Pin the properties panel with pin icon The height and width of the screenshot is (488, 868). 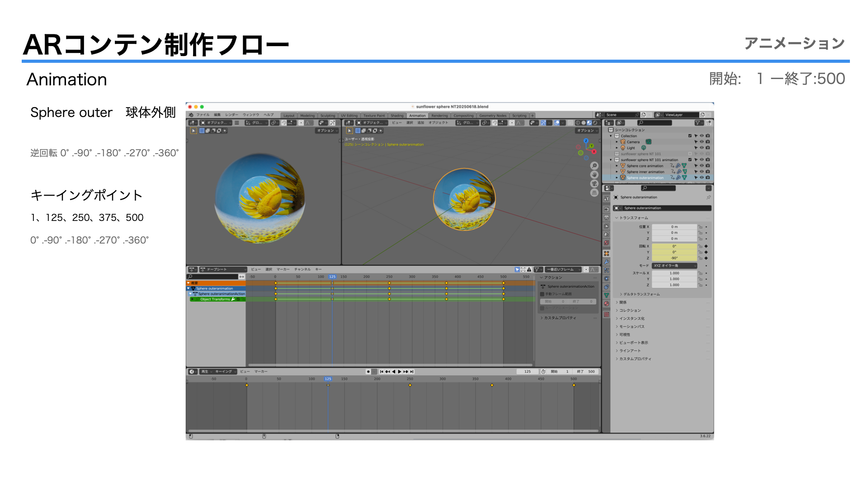(x=708, y=197)
